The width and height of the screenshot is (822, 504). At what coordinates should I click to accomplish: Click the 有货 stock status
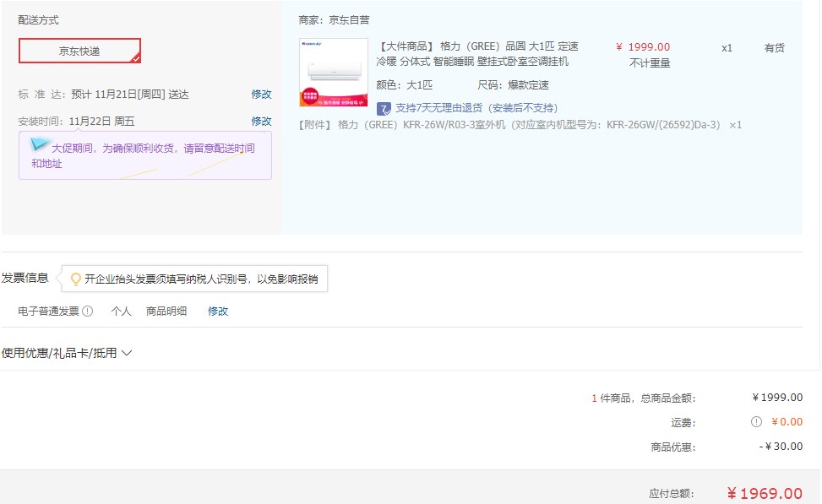click(x=775, y=47)
